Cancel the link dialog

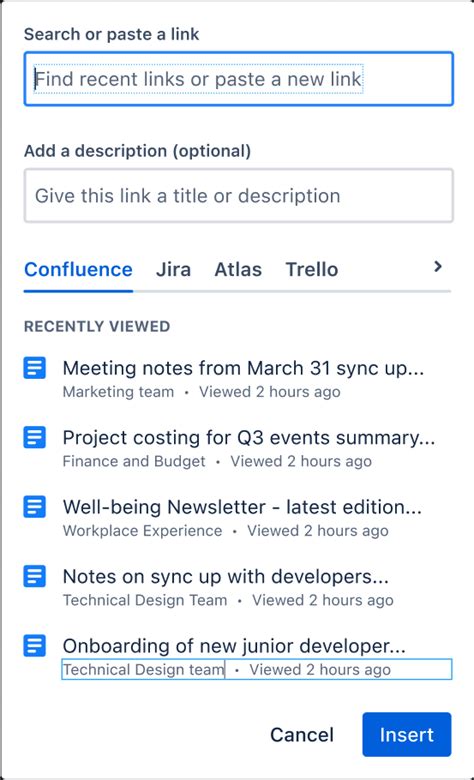click(x=302, y=735)
